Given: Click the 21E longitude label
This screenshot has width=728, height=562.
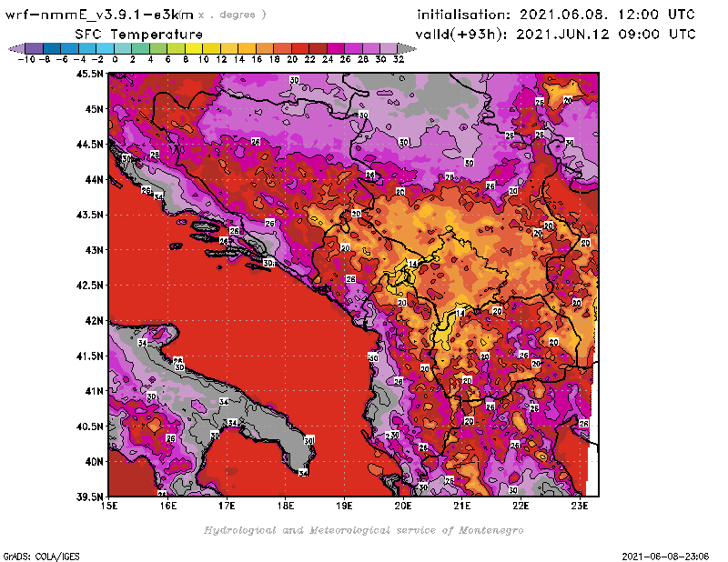Looking at the screenshot, I should (462, 506).
